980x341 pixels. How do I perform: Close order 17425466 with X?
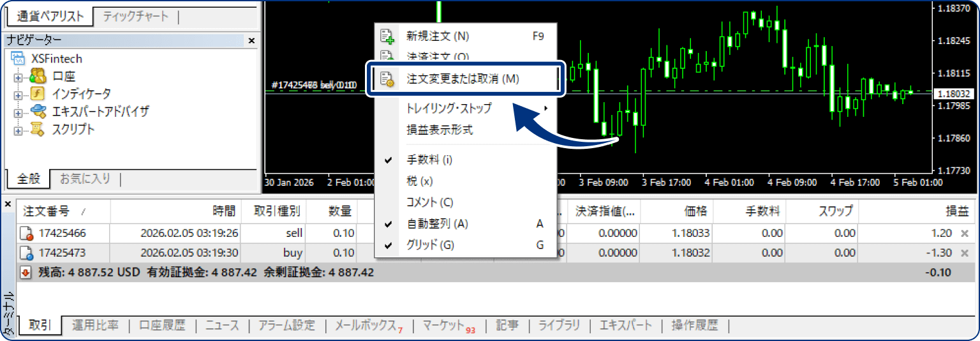tap(965, 234)
